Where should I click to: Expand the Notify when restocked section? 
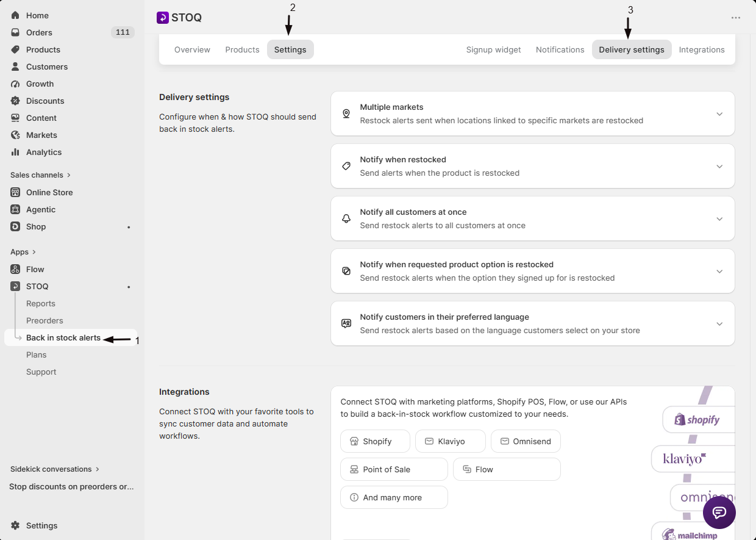point(719,167)
